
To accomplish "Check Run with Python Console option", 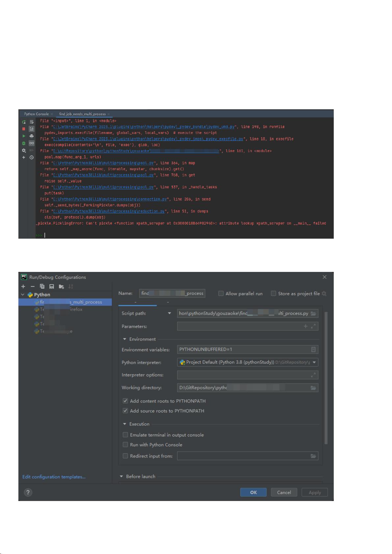I will click(x=125, y=445).
